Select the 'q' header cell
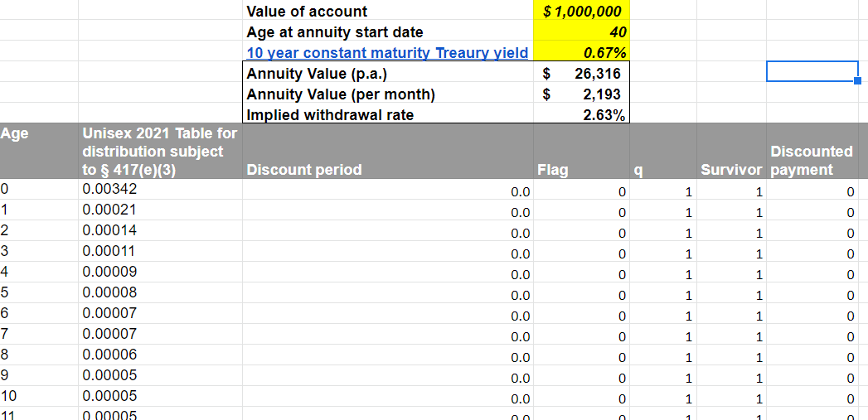 (x=662, y=151)
